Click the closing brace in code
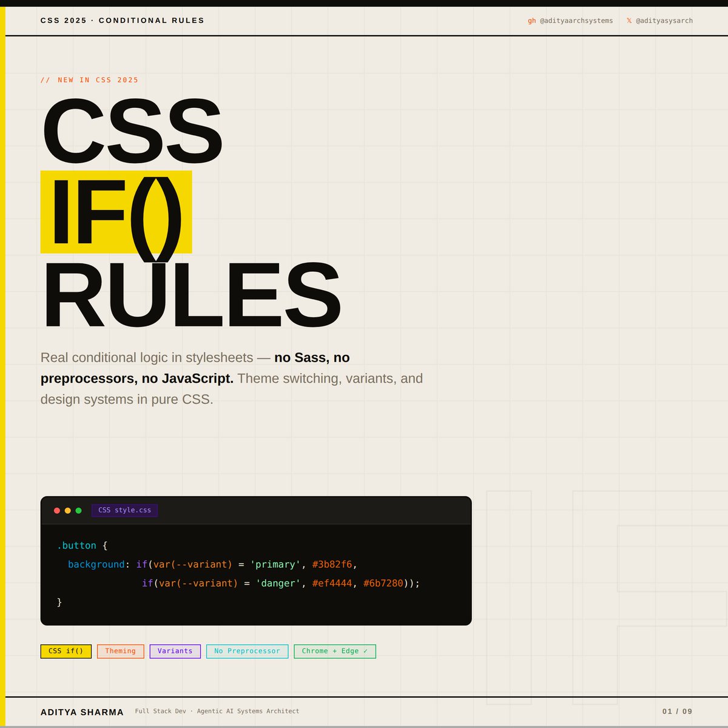 click(x=59, y=602)
